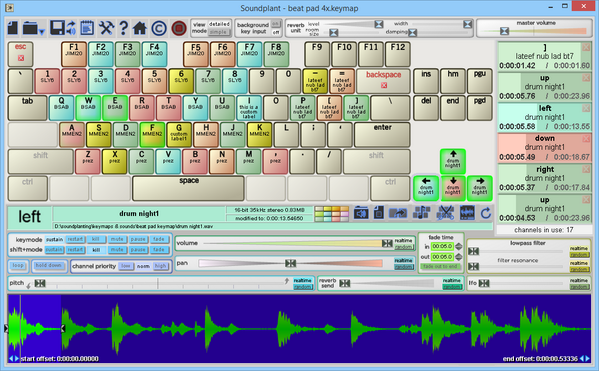
Task: Turn background key input off
Action: (x=275, y=32)
